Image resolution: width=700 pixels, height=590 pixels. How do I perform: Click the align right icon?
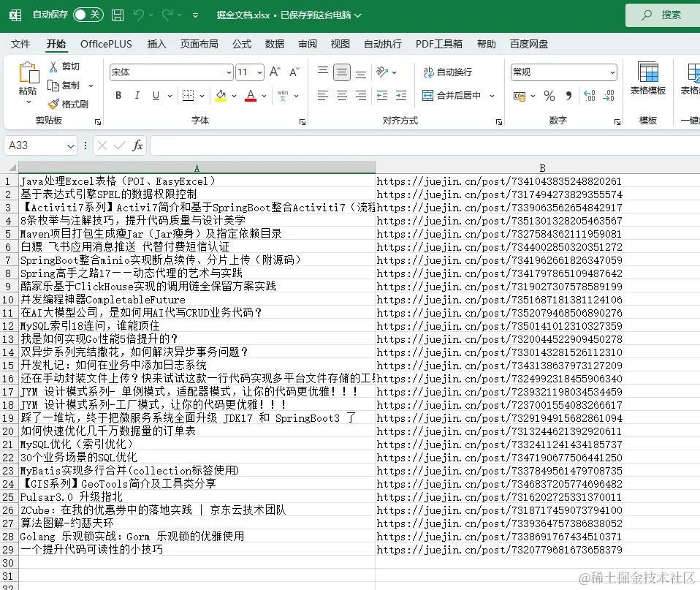pyautogui.click(x=361, y=95)
